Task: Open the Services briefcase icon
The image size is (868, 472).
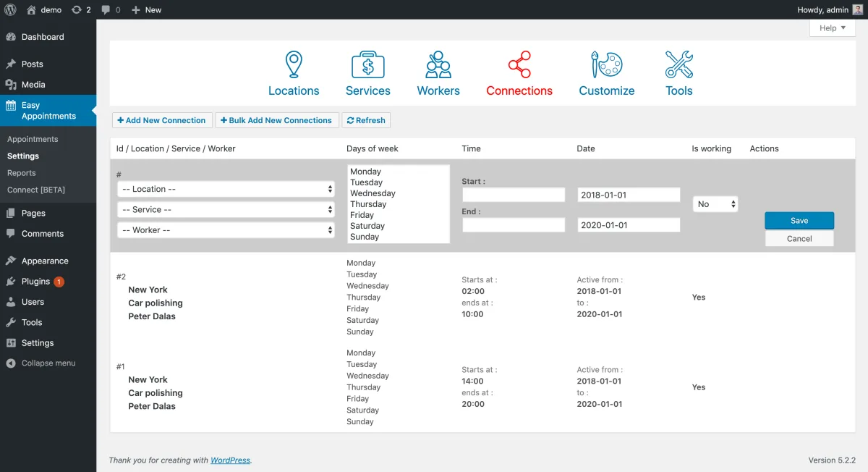Action: 368,64
